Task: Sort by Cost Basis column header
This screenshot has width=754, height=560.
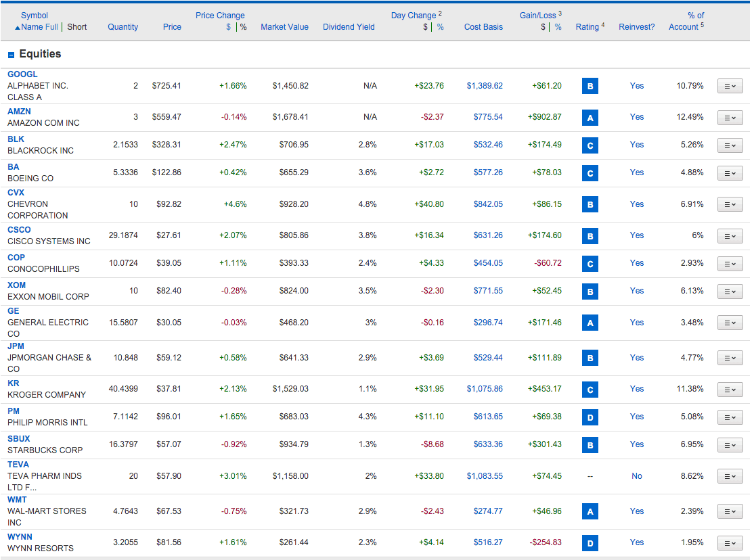Action: point(483,27)
